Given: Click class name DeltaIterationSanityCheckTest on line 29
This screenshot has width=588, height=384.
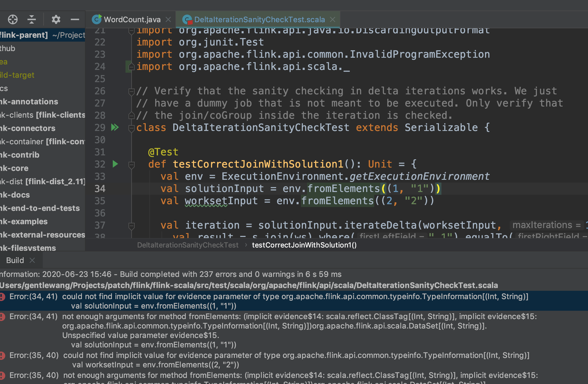Looking at the screenshot, I should [261, 128].
